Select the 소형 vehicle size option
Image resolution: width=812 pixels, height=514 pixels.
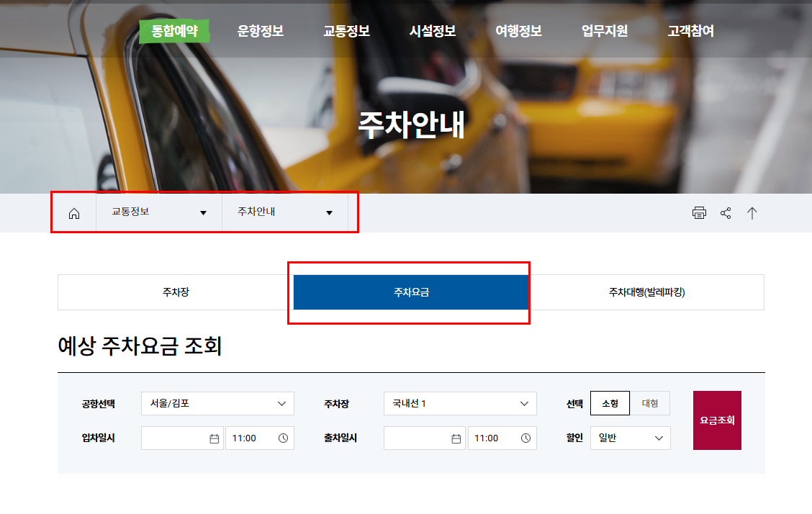pyautogui.click(x=610, y=403)
